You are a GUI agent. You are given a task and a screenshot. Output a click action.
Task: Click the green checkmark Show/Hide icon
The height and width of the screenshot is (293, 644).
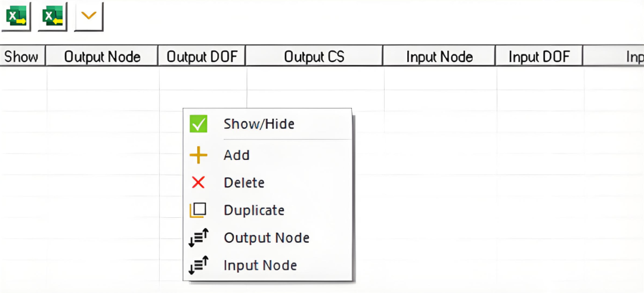tap(199, 124)
